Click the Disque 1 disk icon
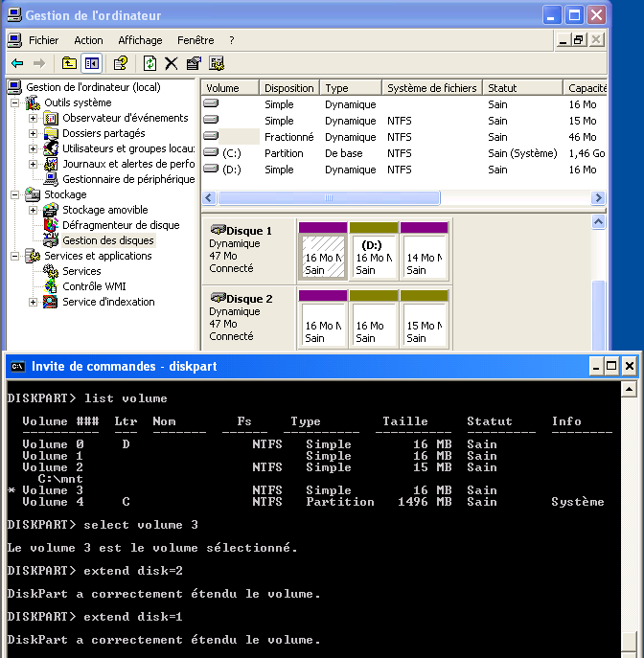 (x=218, y=230)
